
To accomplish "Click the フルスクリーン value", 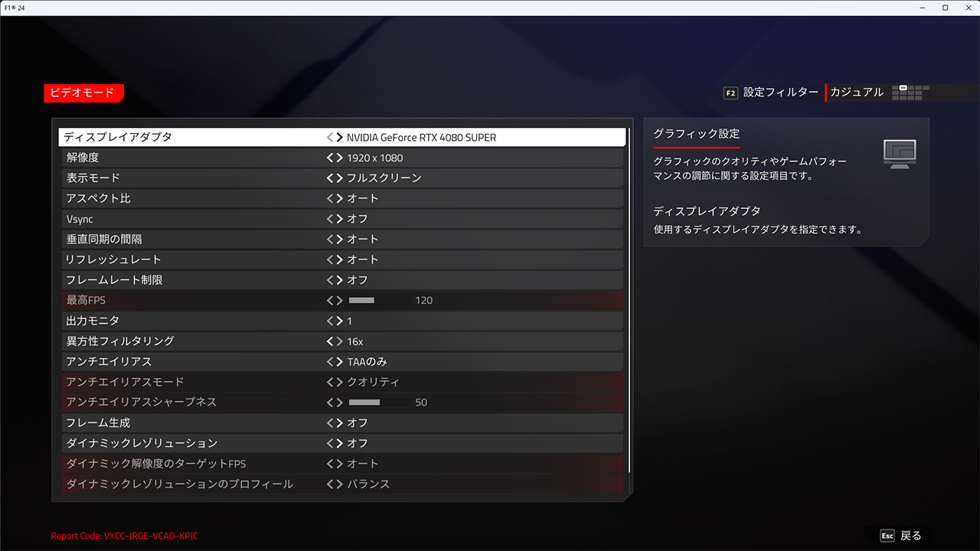I will (384, 178).
